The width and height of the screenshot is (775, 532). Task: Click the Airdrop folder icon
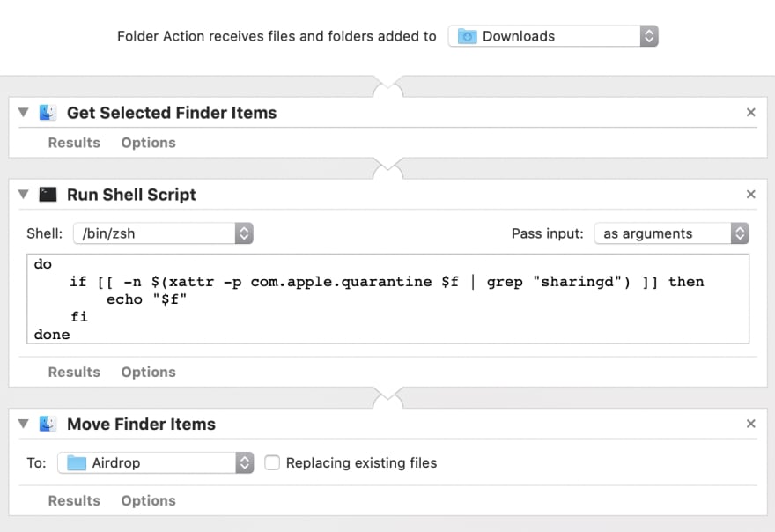tap(76, 462)
